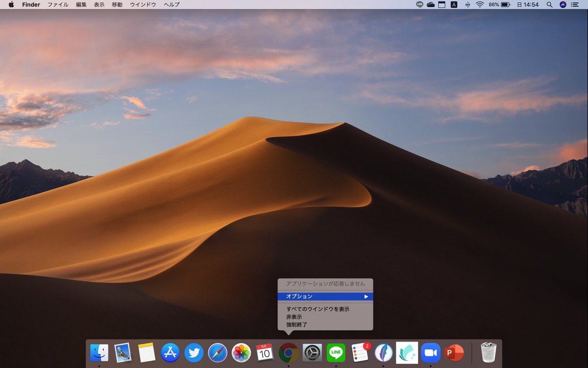588x368 pixels.
Task: Open the Trash in the Dock
Action: [x=489, y=352]
